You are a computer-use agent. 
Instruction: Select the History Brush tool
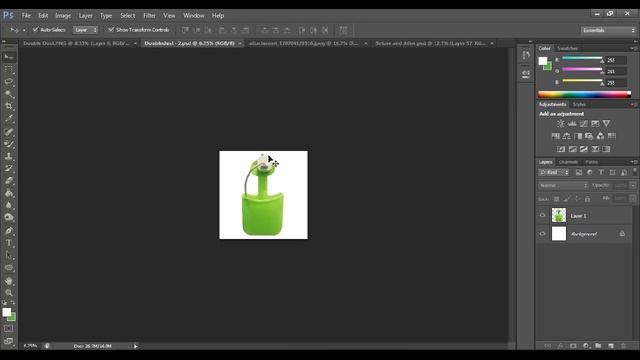9,168
